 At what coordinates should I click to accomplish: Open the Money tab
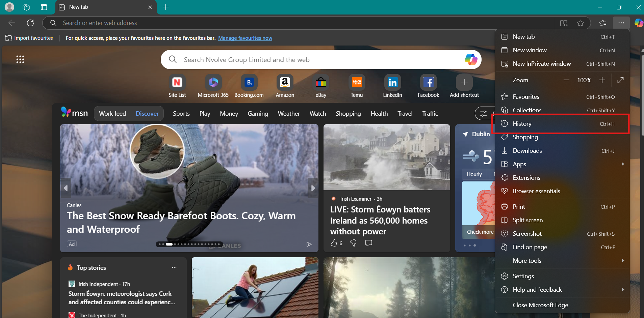tap(229, 114)
